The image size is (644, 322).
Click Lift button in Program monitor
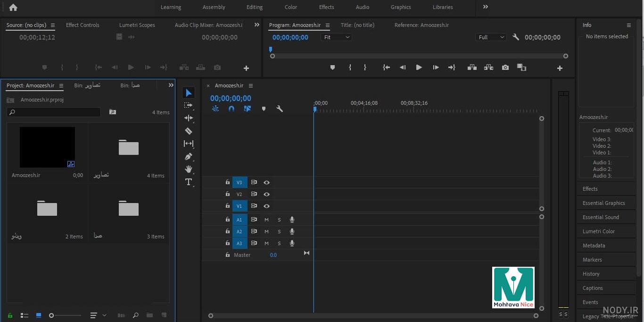[x=472, y=68]
